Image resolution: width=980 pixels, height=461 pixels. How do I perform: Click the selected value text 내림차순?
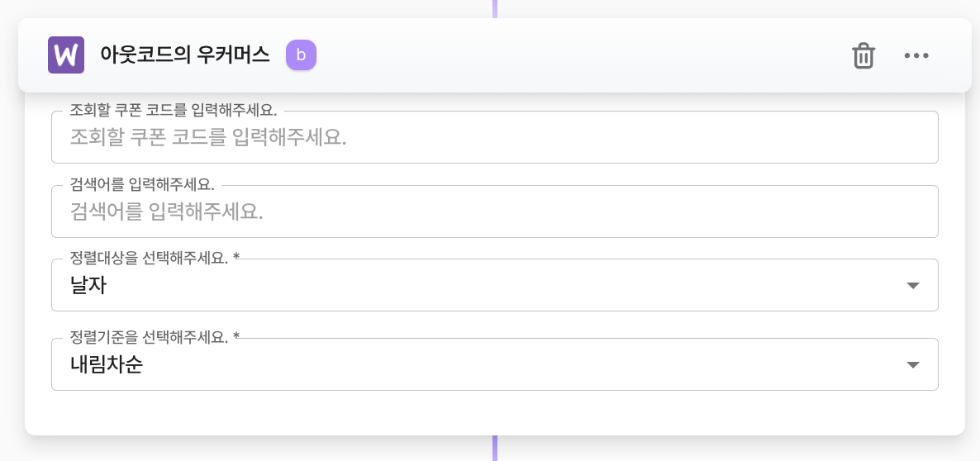click(107, 365)
